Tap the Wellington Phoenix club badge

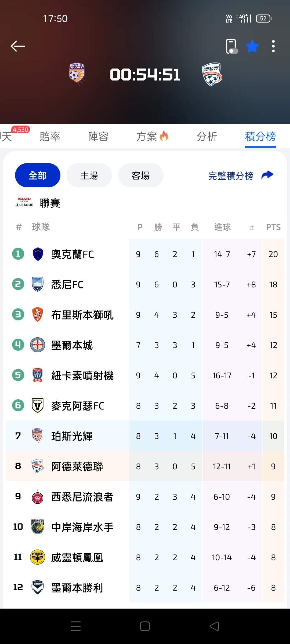click(38, 557)
